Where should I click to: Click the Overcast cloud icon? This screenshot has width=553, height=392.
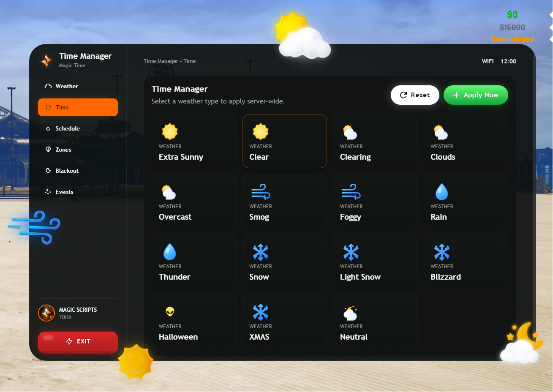pos(169,192)
